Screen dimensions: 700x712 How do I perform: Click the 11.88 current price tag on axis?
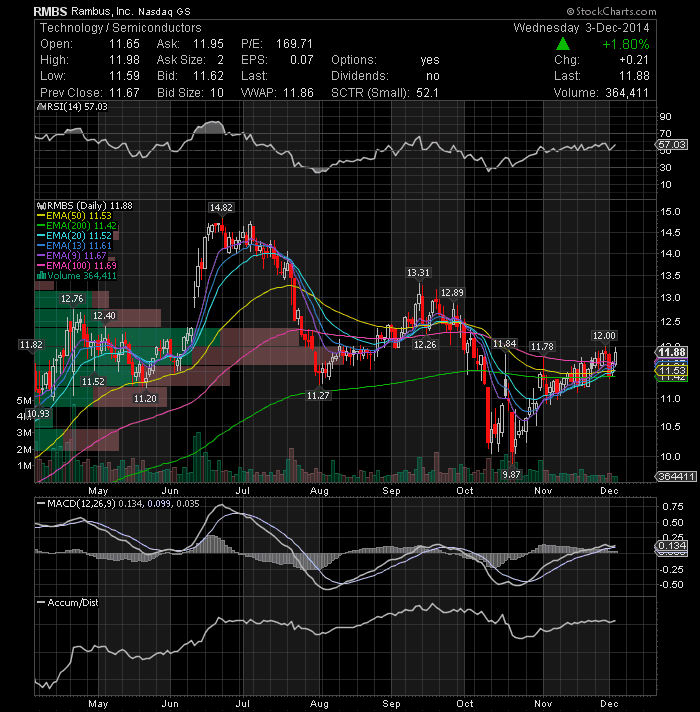coord(672,352)
